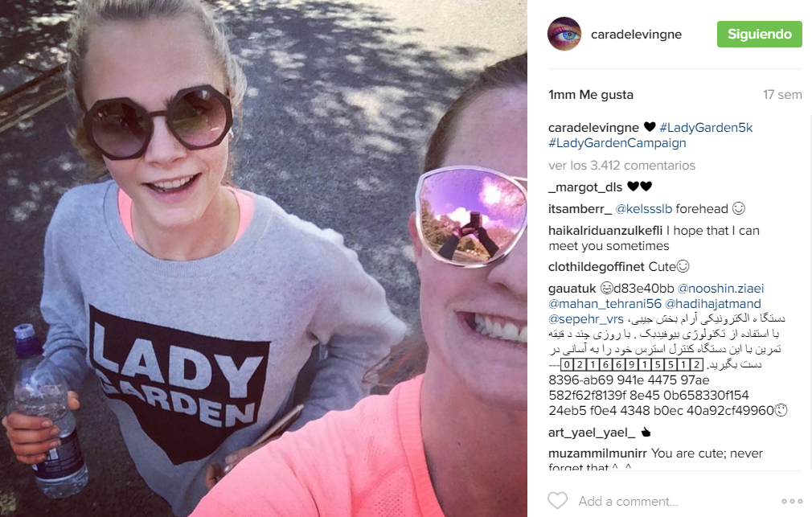This screenshot has width=812, height=517.
Task: Open itsamberr_ commenter profile
Action: click(x=580, y=209)
